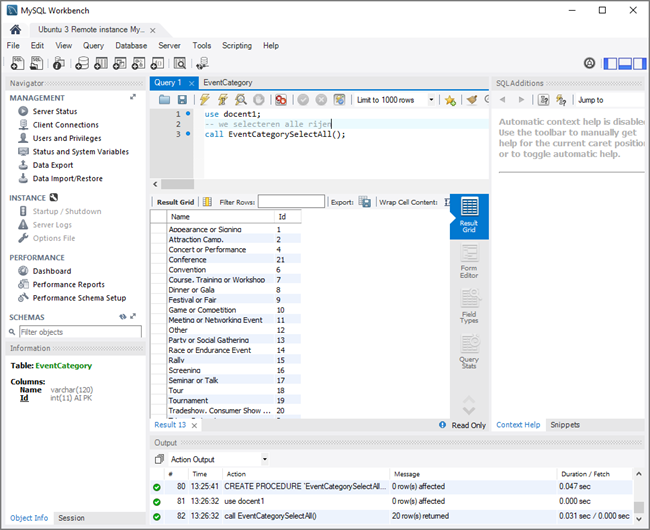
Task: Open the Scripting menu
Action: coord(237,46)
